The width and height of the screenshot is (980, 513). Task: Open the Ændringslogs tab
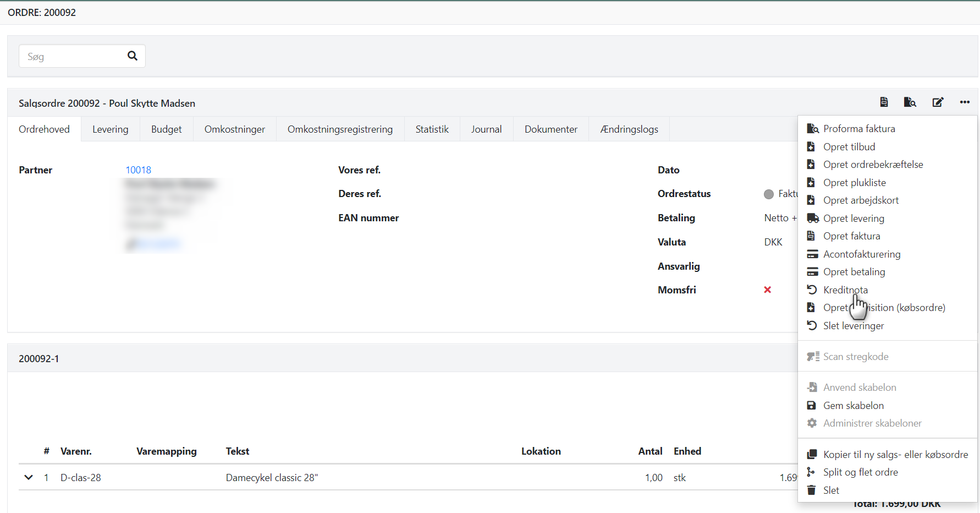coord(629,129)
